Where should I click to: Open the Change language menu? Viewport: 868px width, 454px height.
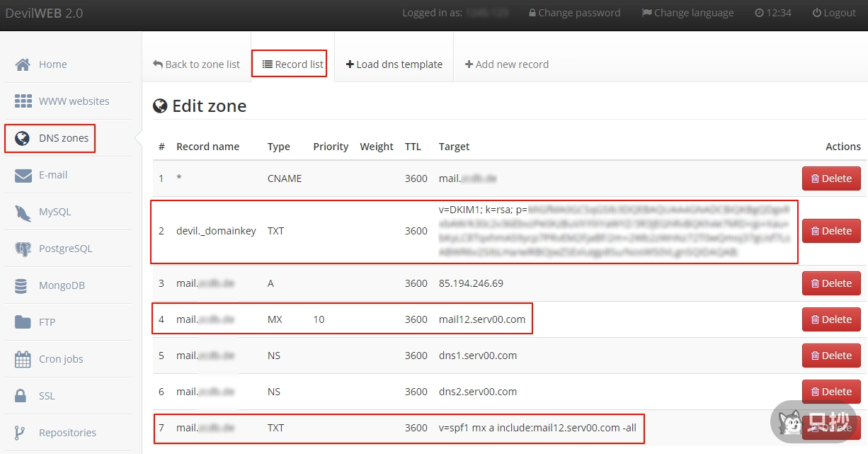coord(687,12)
